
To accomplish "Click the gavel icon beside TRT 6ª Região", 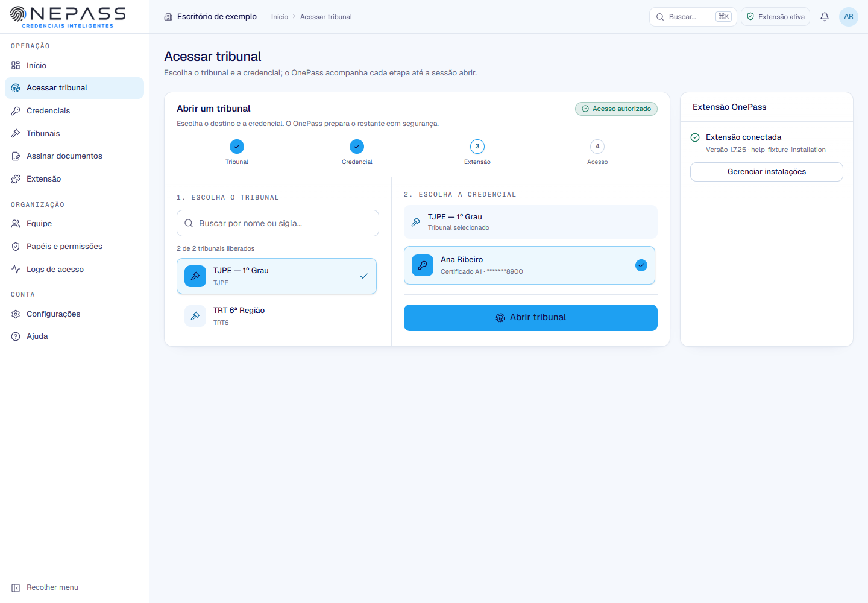I will click(x=195, y=316).
